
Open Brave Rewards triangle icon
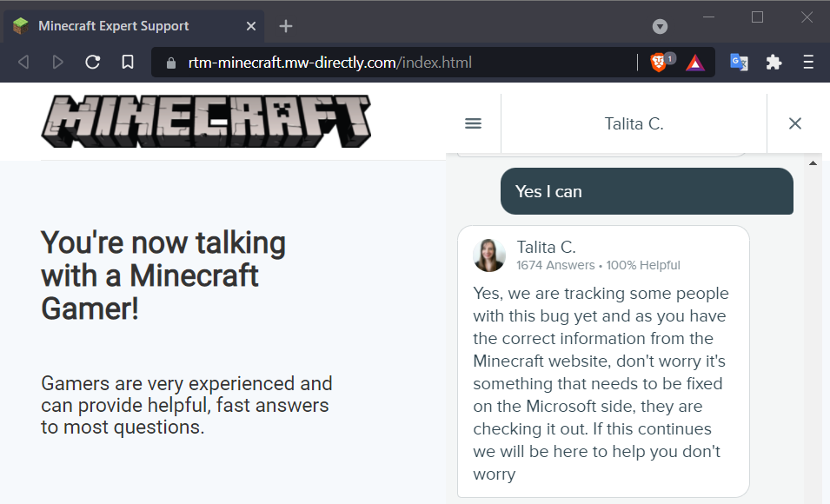695,63
